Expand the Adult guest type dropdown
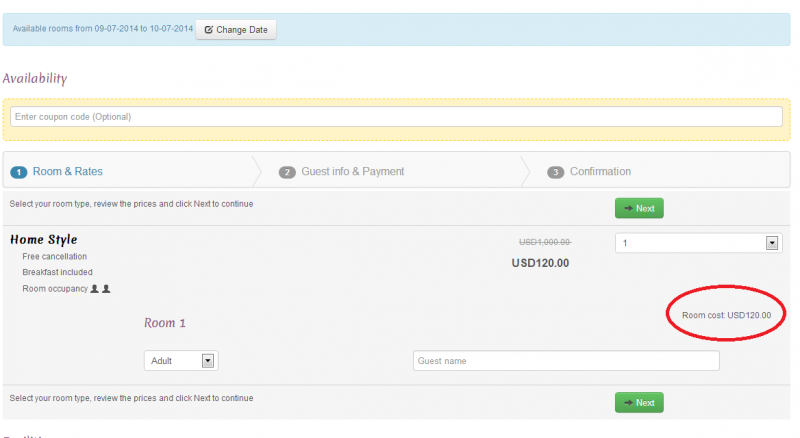This screenshot has width=800, height=438. point(181,361)
